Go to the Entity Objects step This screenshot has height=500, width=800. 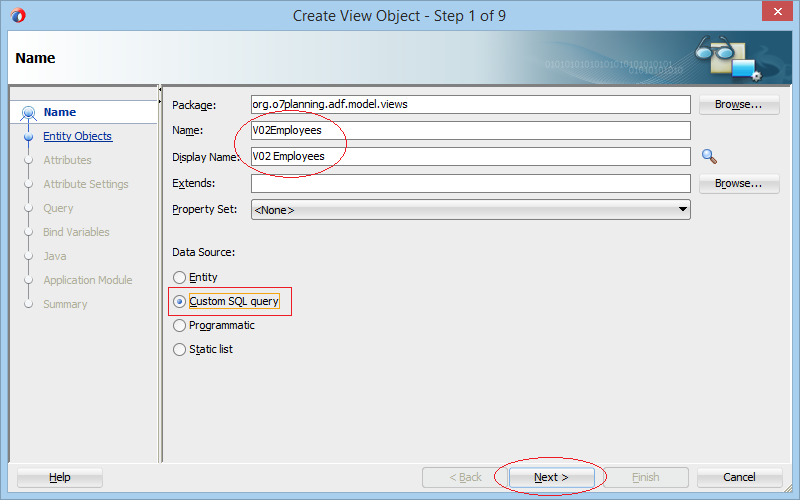tap(78, 136)
